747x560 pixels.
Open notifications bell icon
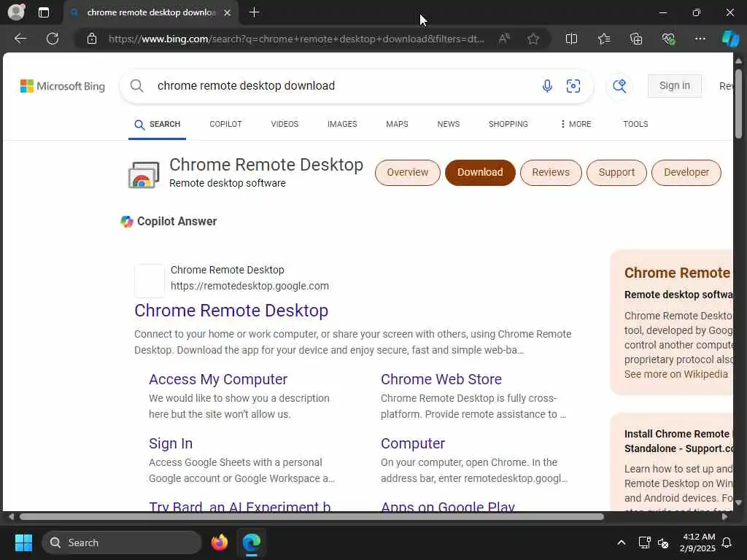tap(727, 542)
